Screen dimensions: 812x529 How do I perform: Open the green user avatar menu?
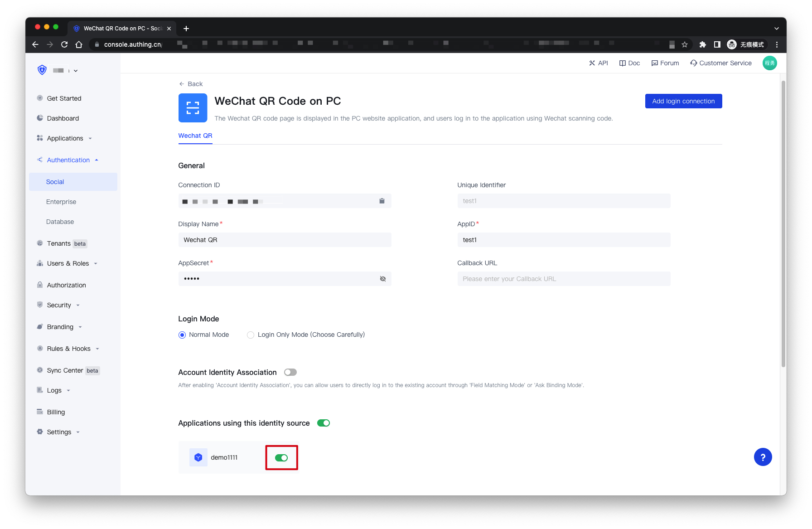pyautogui.click(x=769, y=63)
